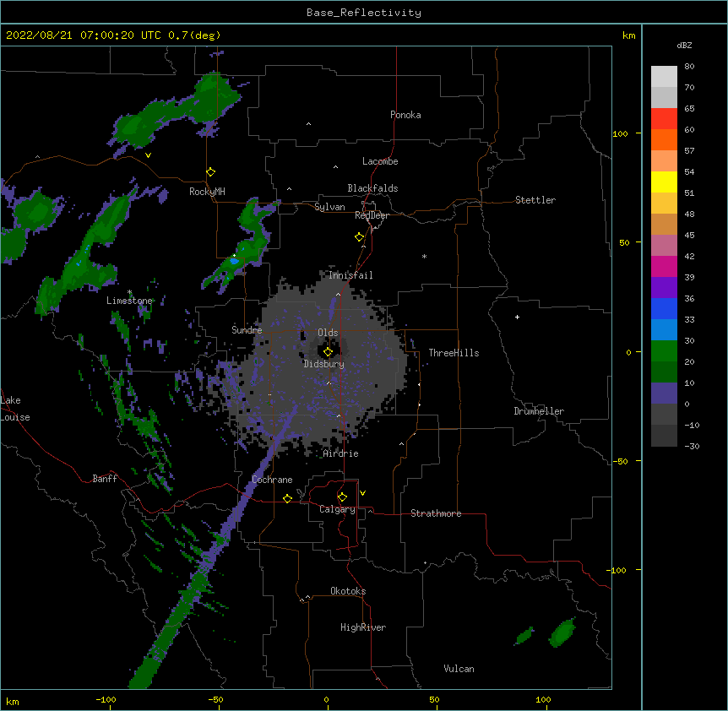Viewport: 728px width, 711px height.
Task: Click the Strathmore city label
Action: click(x=436, y=513)
